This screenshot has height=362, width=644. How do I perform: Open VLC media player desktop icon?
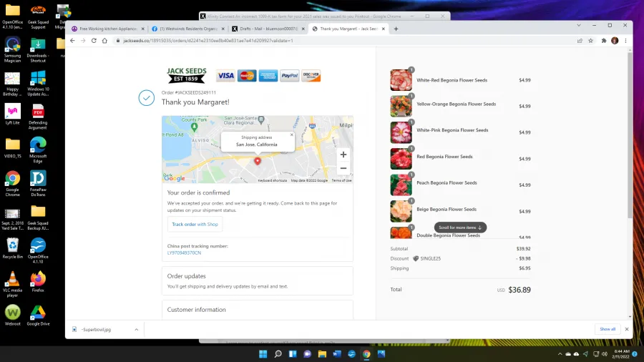(x=12, y=284)
